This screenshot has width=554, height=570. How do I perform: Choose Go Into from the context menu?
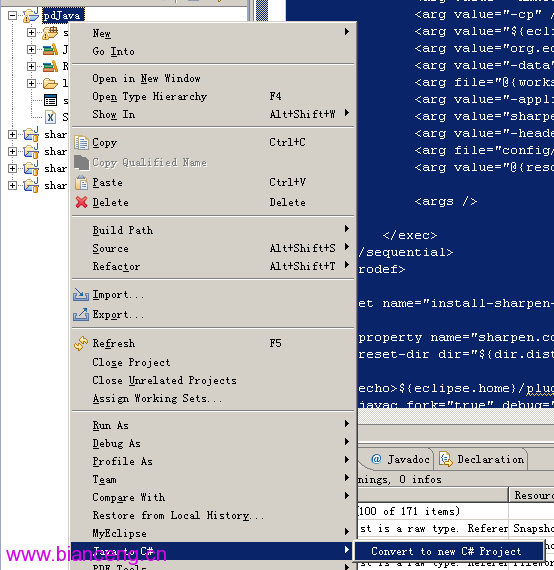213,51
